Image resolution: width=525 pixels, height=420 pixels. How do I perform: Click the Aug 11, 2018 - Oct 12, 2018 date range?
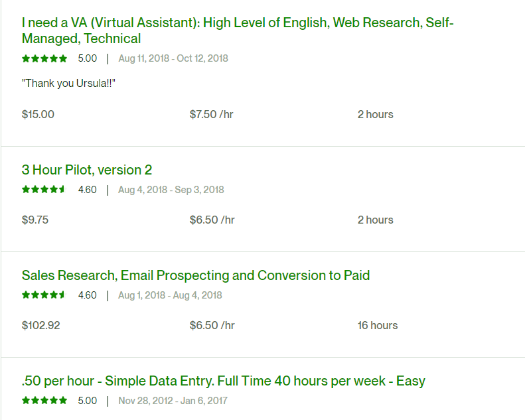pos(173,58)
